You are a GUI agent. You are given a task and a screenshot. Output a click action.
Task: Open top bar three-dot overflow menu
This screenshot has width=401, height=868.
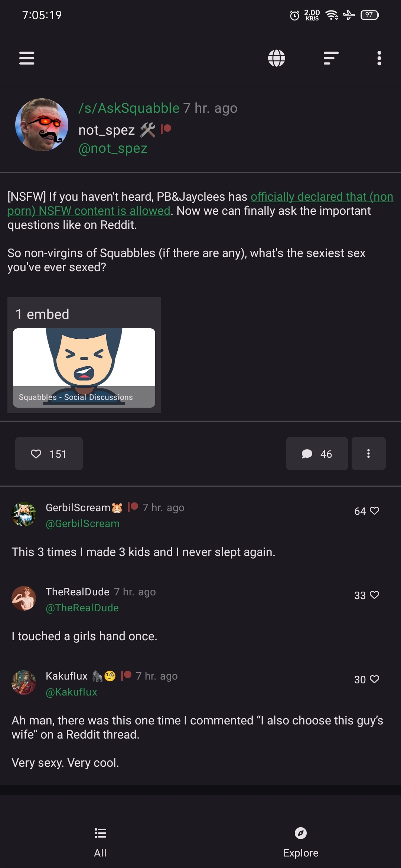click(379, 58)
